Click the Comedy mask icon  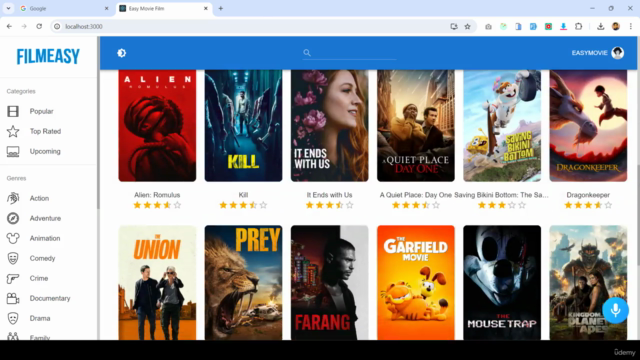tap(13, 258)
